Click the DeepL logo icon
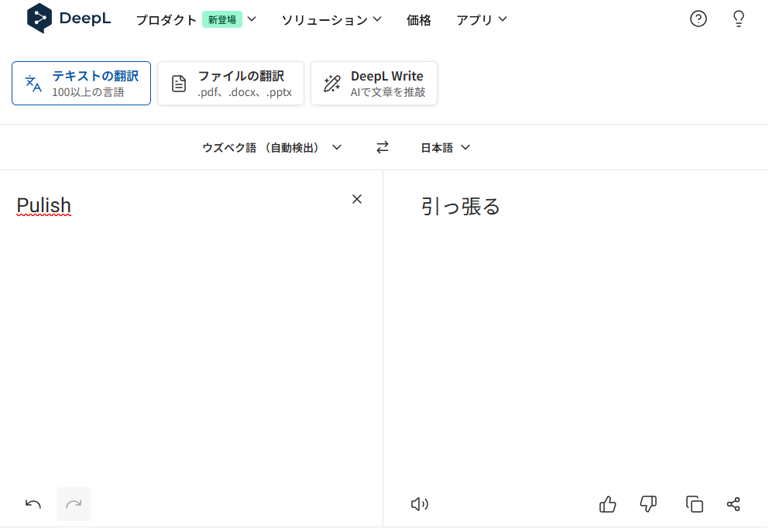 click(x=39, y=19)
